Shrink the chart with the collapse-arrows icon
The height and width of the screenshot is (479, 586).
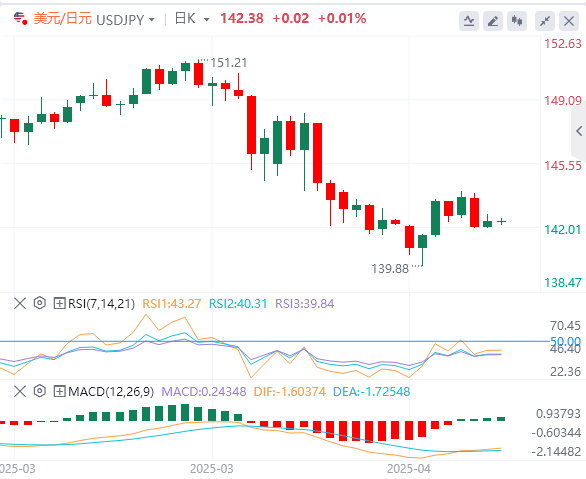click(545, 21)
